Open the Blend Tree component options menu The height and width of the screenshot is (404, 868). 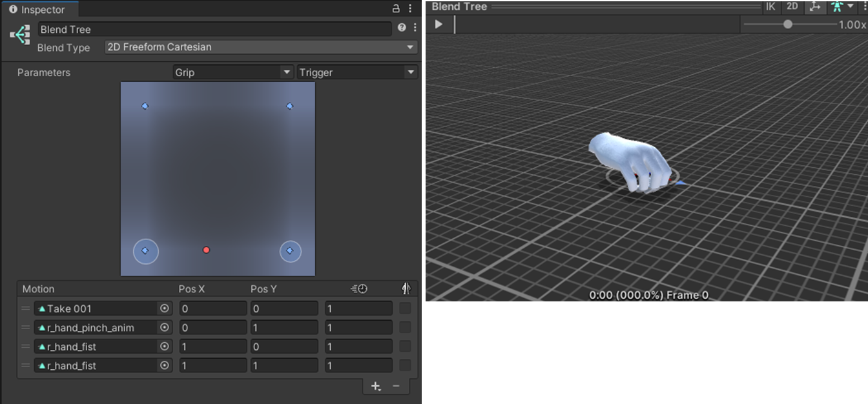415,28
